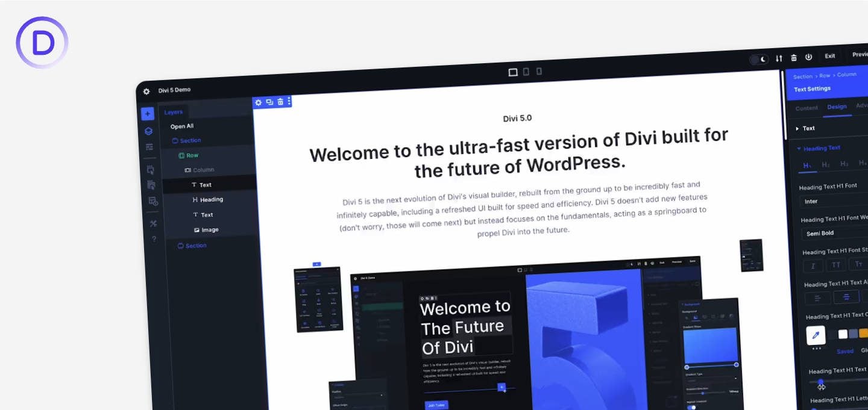The image size is (868, 410).
Task: Open the color picker eyedropper swatch
Action: 816,335
